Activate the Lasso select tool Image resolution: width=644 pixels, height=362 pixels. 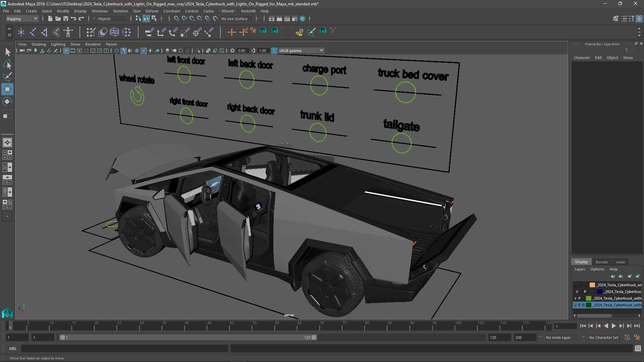click(x=7, y=64)
